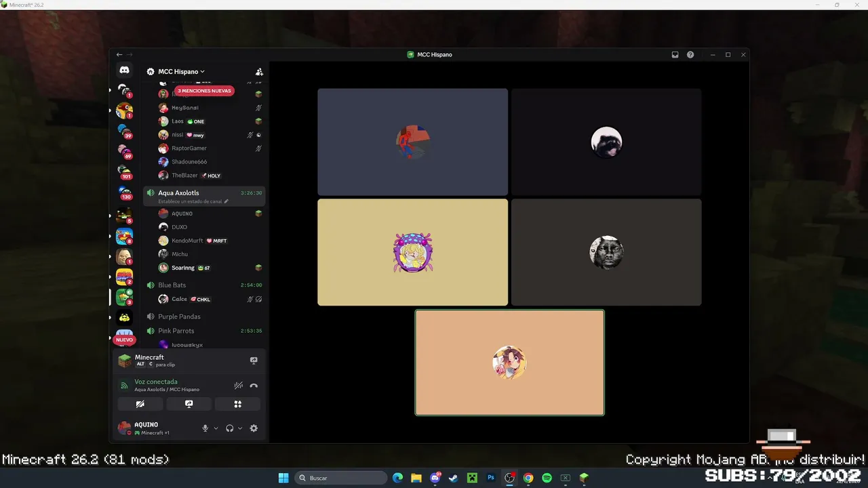Click the NUEVO unread servers pill
The height and width of the screenshot is (488, 868).
124,340
